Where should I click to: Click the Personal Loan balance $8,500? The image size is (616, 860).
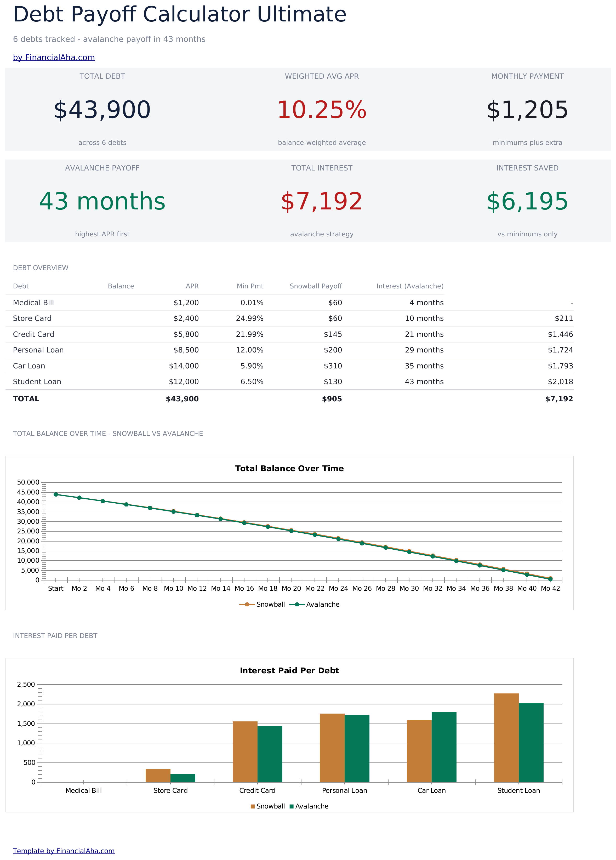click(x=186, y=350)
